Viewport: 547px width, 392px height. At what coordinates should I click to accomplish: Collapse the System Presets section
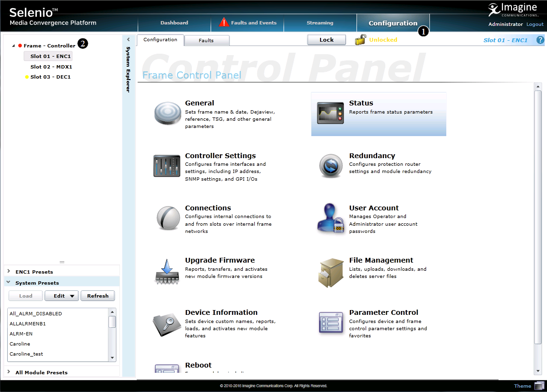pyautogui.click(x=8, y=282)
